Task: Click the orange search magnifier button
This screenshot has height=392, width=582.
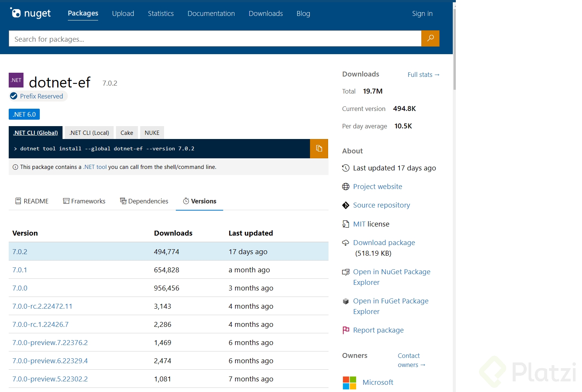Action: click(430, 38)
